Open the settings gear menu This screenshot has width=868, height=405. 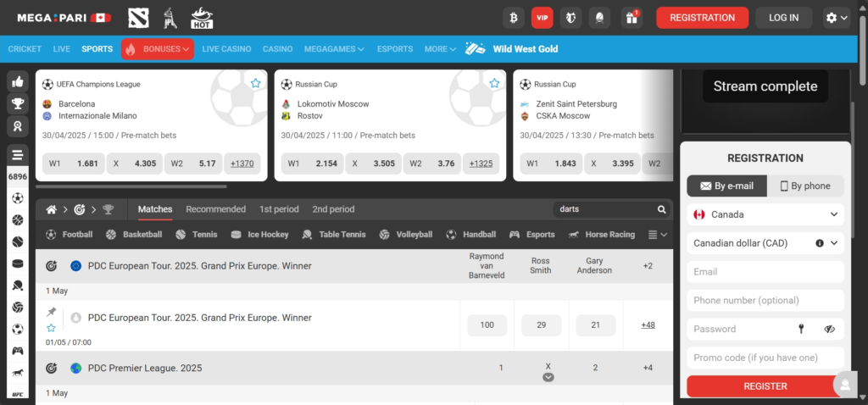[837, 18]
